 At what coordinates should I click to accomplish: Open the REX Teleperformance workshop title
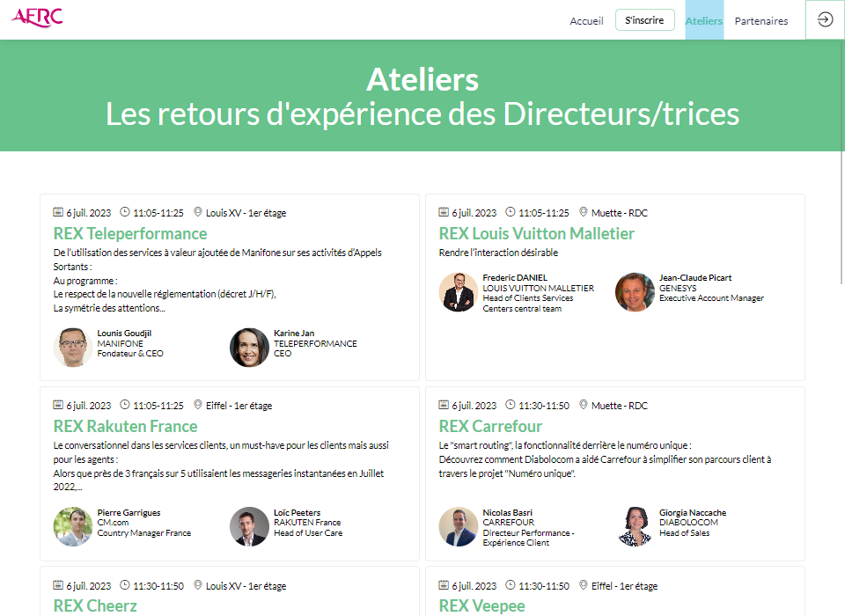(x=130, y=233)
